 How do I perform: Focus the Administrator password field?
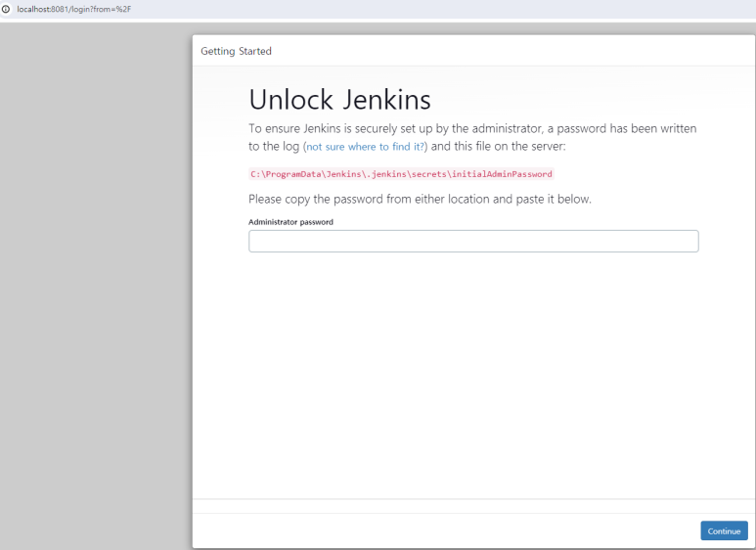(473, 241)
